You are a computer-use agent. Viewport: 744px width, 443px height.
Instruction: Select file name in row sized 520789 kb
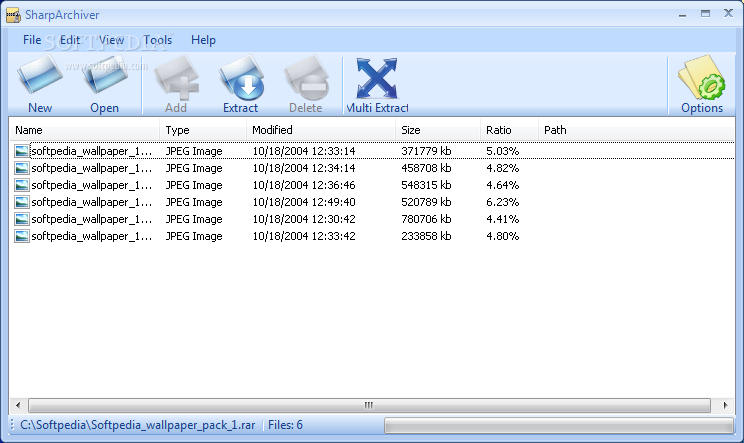92,202
